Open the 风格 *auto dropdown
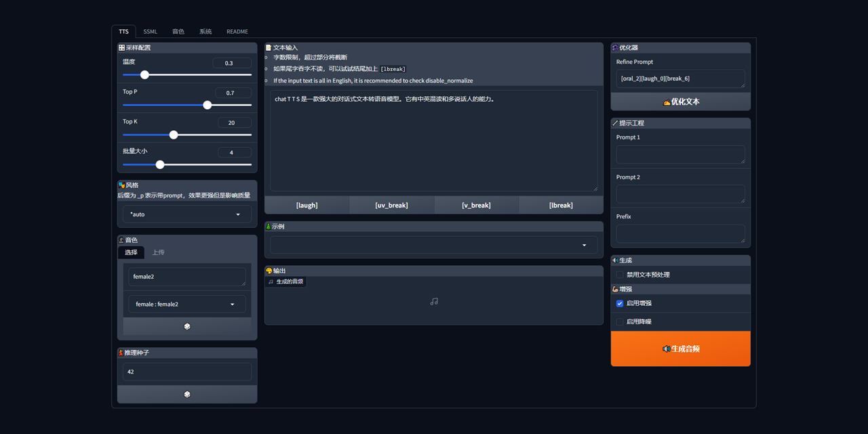Viewport: 868px width, 434px height. pos(186,214)
